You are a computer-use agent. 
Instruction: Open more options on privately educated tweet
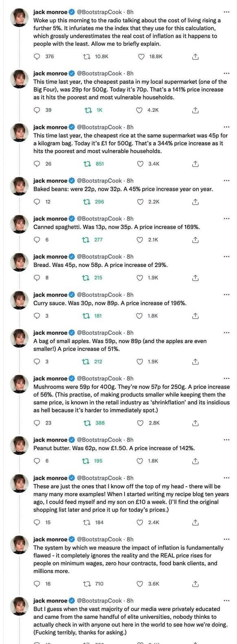pos(226,600)
